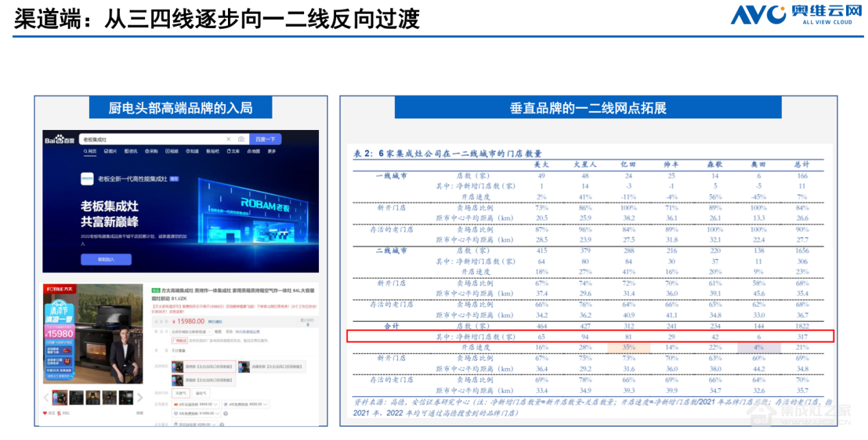Image resolution: width=868 pixels, height=440 pixels.
Task: Click the 总计 column header
Action: [x=802, y=165]
